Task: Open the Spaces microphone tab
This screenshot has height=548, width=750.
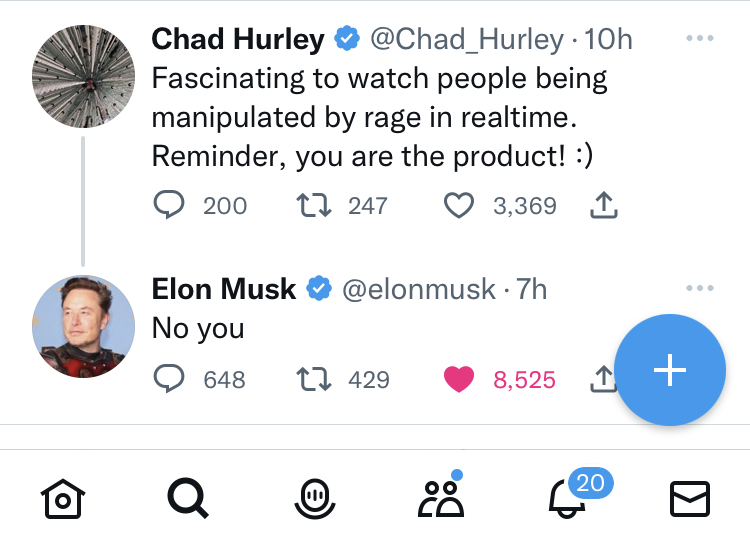Action: click(314, 497)
